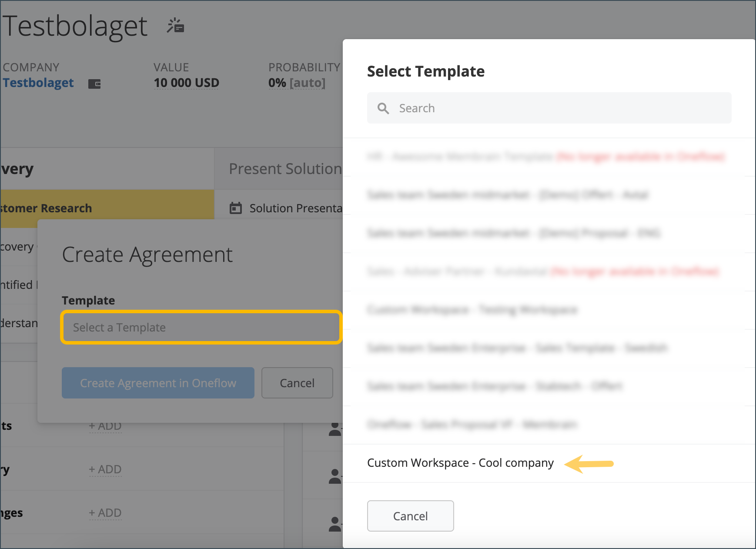Cancel the Select Template dialog
Screen dimensions: 756x549
[410, 516]
